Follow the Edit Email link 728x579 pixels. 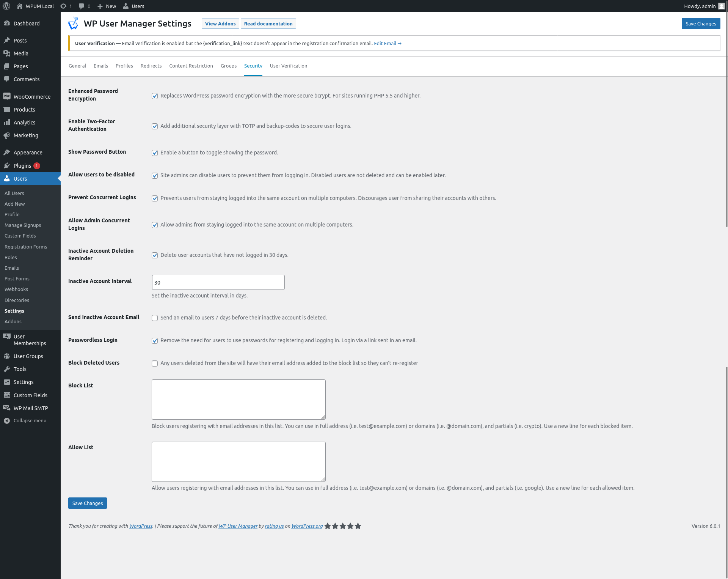coord(387,44)
